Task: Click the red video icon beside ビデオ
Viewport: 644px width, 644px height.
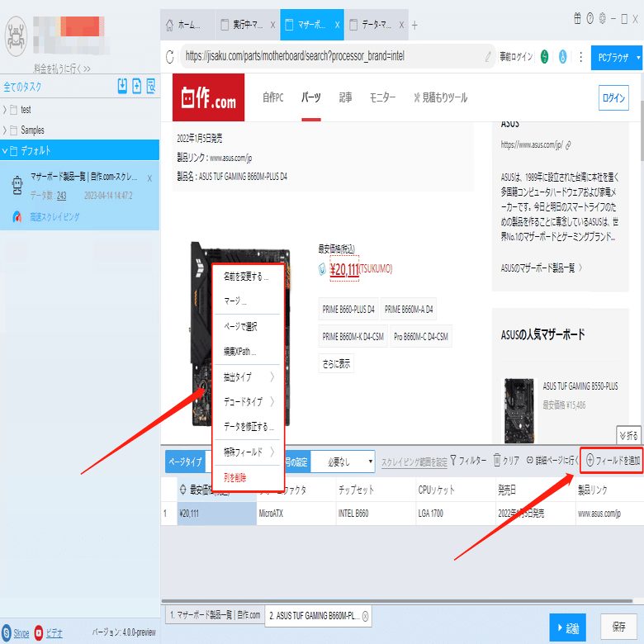Action: click(39, 632)
